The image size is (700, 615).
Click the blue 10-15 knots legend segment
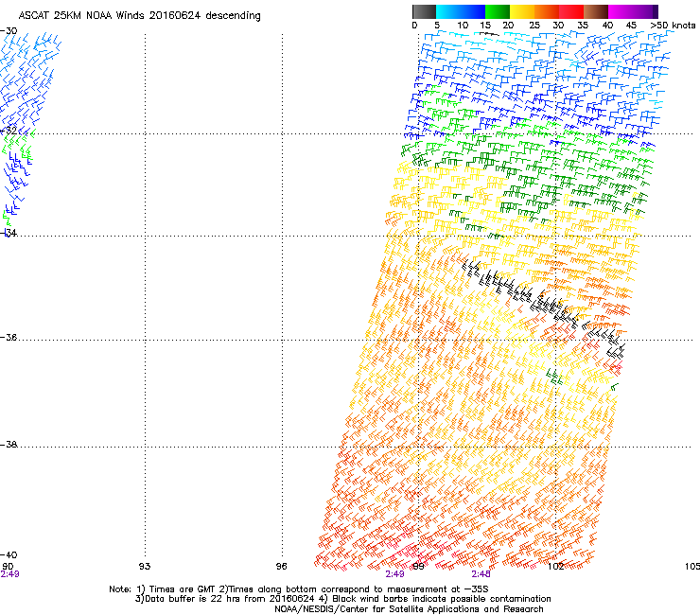click(x=473, y=11)
